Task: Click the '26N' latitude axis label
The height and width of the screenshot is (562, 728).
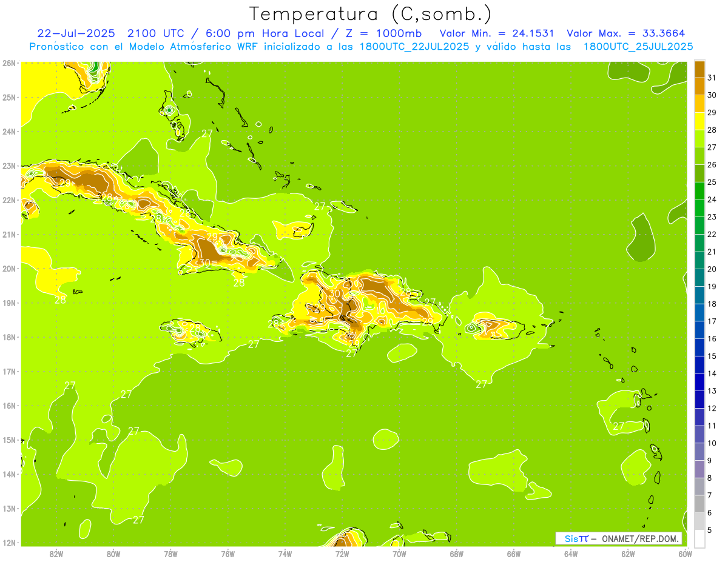Action: (x=9, y=63)
